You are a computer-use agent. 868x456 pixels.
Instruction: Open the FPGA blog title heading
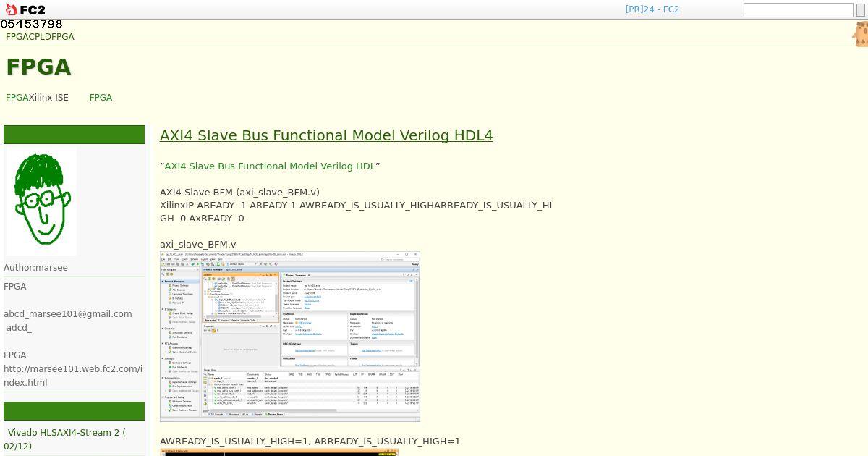tap(38, 67)
